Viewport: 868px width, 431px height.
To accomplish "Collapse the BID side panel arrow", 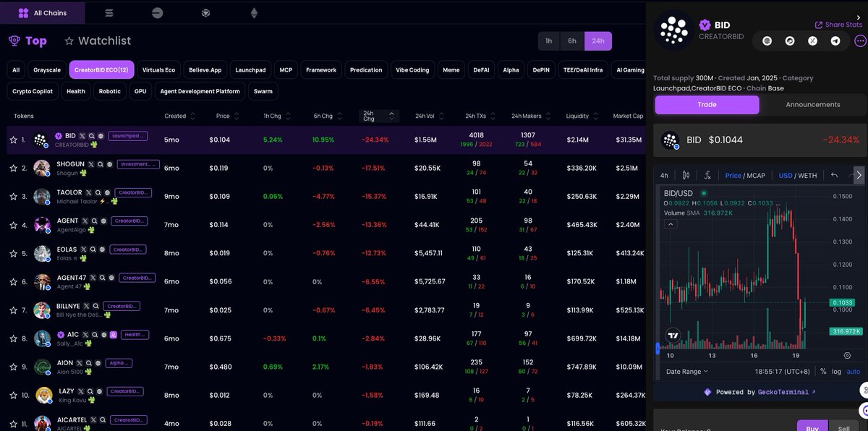I will [x=859, y=17].
